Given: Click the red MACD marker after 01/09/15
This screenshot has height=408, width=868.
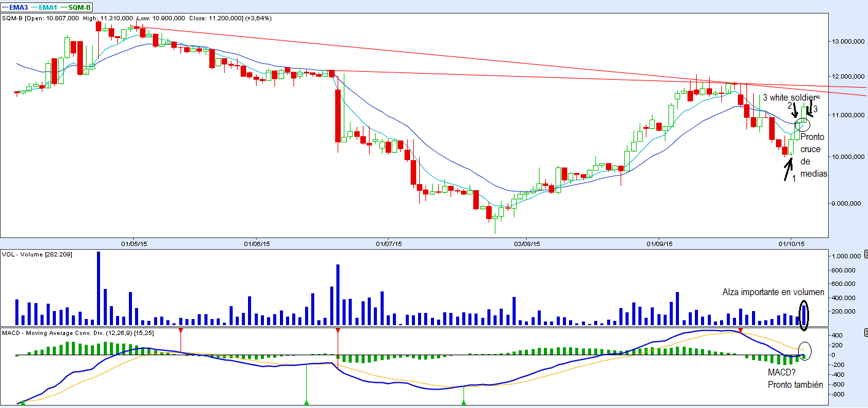Looking at the screenshot, I should point(741,331).
